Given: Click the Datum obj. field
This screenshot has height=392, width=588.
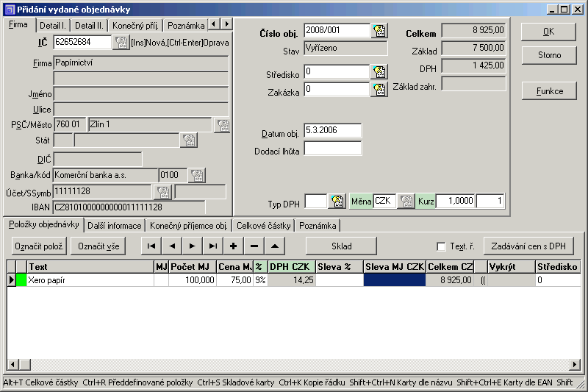Looking at the screenshot, I should (x=333, y=130).
